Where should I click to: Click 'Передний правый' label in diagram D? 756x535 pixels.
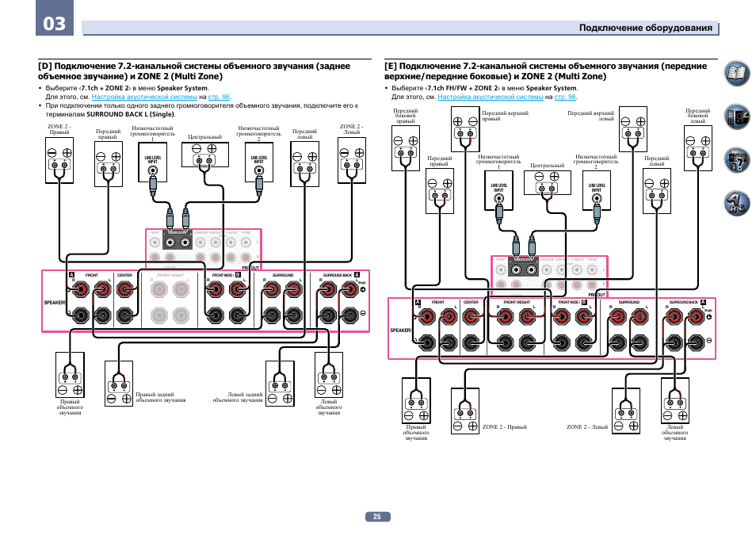(108, 134)
